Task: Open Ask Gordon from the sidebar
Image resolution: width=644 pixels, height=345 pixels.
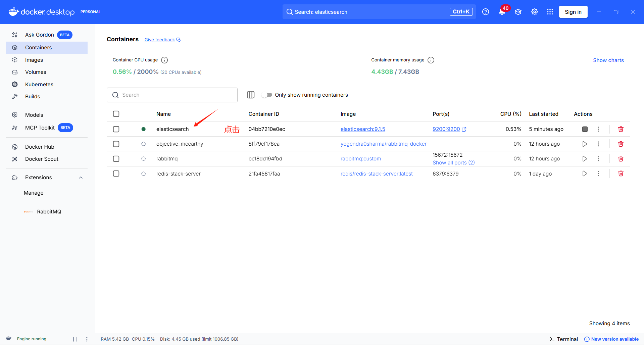Action: [x=39, y=35]
